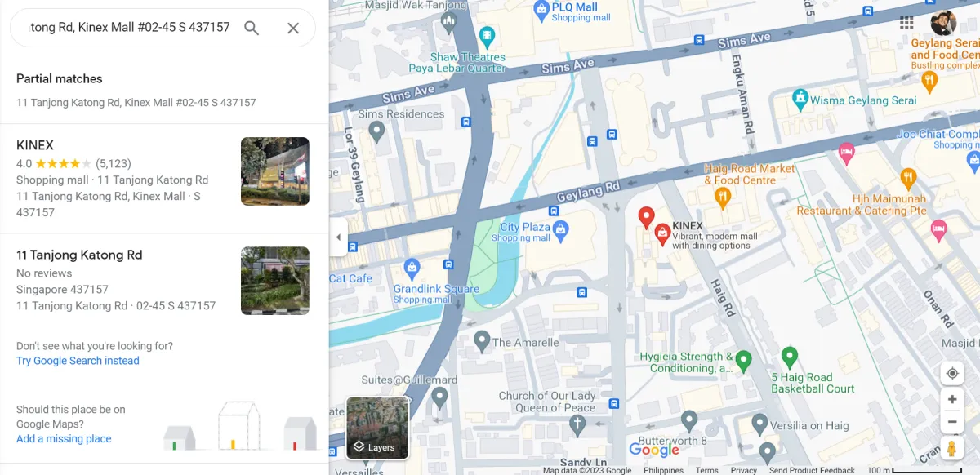
Task: Click the Partial matches address line
Action: click(x=136, y=103)
